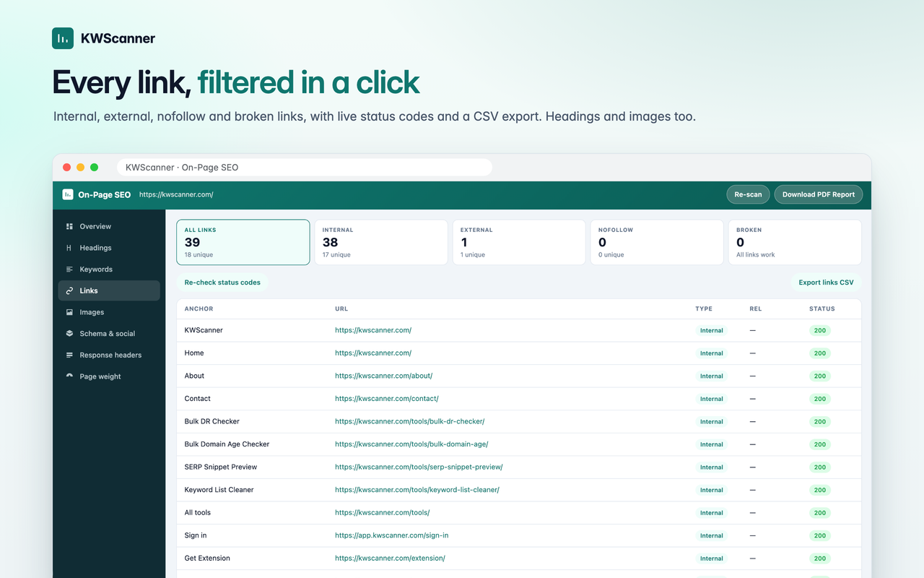924x578 pixels.
Task: Re-check status codes
Action: 222,282
